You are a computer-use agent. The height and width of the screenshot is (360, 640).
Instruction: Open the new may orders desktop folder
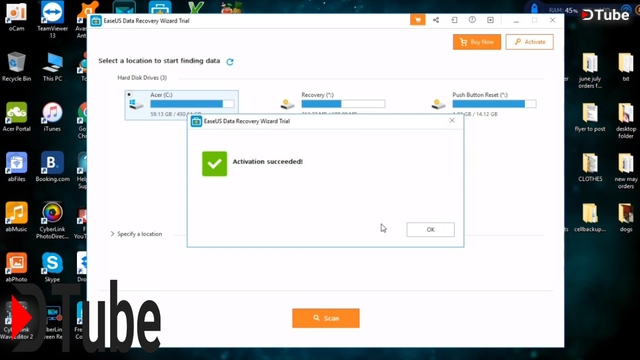pos(626,171)
